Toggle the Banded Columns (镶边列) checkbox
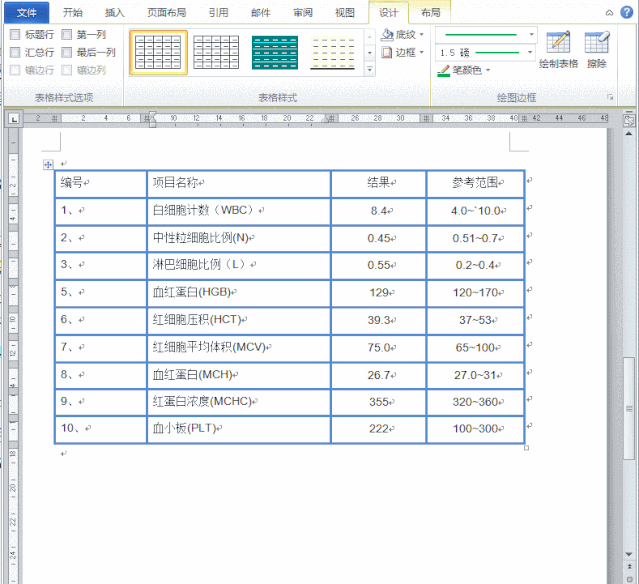This screenshot has width=639, height=584. [x=66, y=71]
